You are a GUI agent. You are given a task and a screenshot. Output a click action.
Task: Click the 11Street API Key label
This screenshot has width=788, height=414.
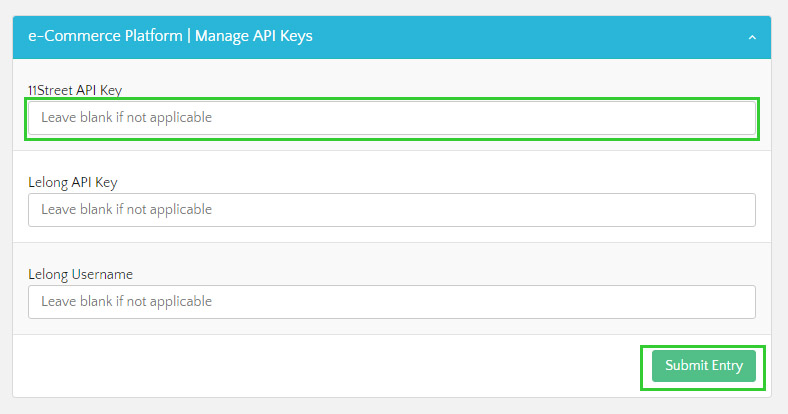75,90
